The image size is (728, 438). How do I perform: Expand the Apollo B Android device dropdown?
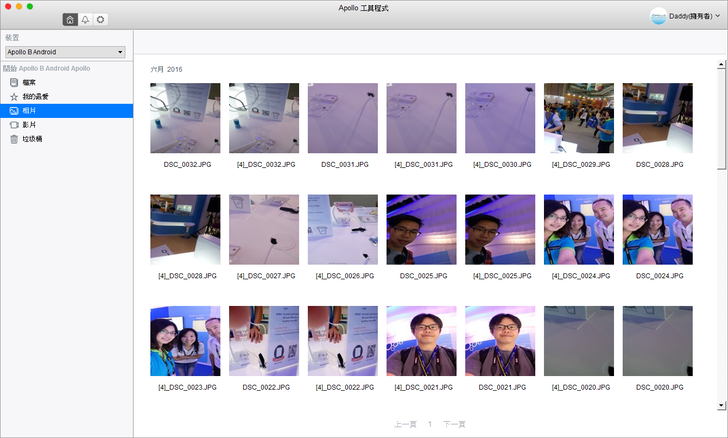tap(120, 51)
